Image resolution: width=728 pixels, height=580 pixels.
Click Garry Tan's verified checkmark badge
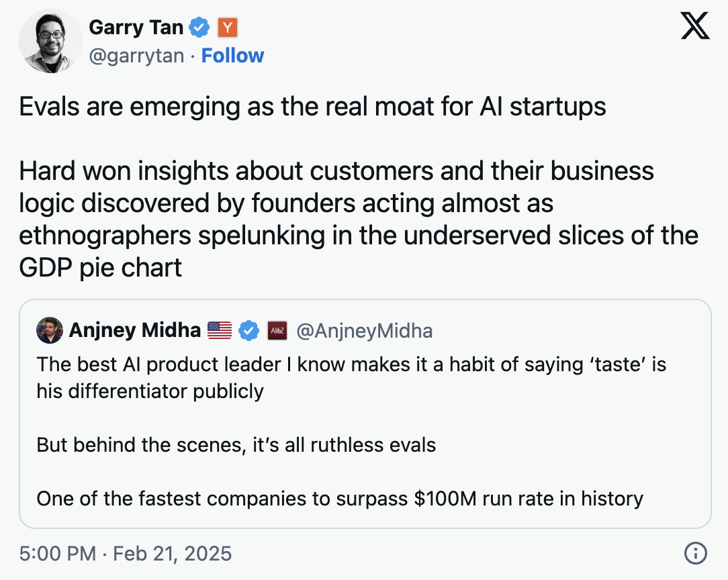click(198, 27)
